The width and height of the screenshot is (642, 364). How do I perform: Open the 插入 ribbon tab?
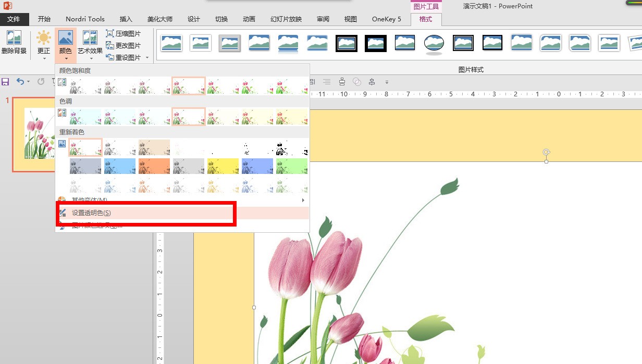coord(126,19)
